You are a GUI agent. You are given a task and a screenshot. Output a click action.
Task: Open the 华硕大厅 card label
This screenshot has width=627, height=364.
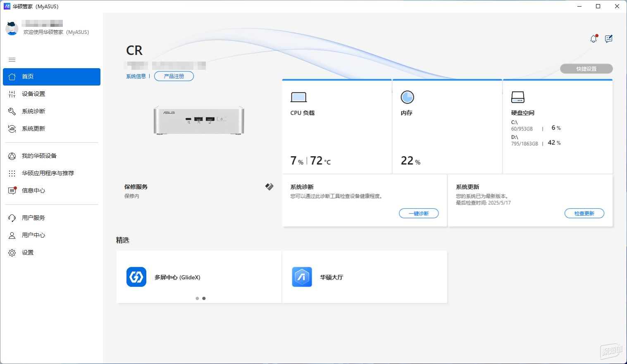pyautogui.click(x=332, y=277)
